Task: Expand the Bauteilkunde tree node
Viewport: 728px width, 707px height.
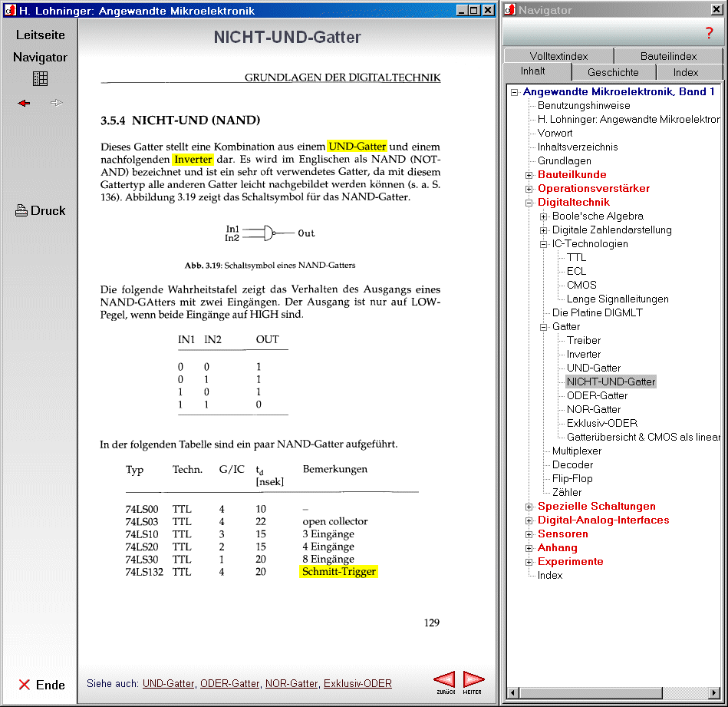Action: coord(529,175)
